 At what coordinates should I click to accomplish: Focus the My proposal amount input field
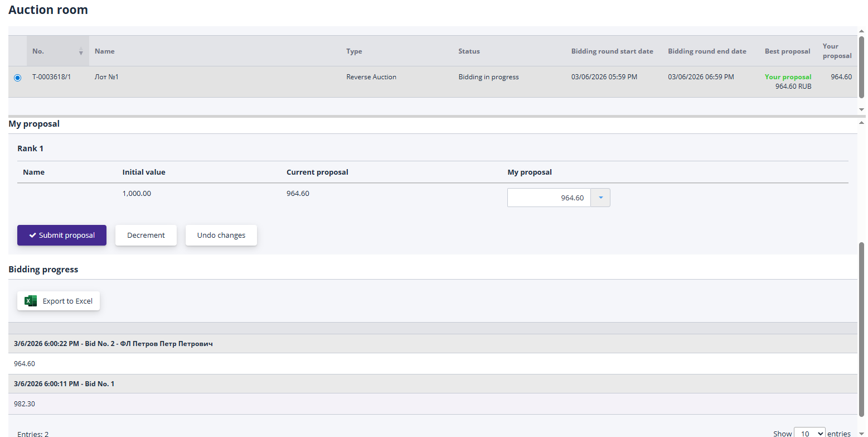point(549,198)
